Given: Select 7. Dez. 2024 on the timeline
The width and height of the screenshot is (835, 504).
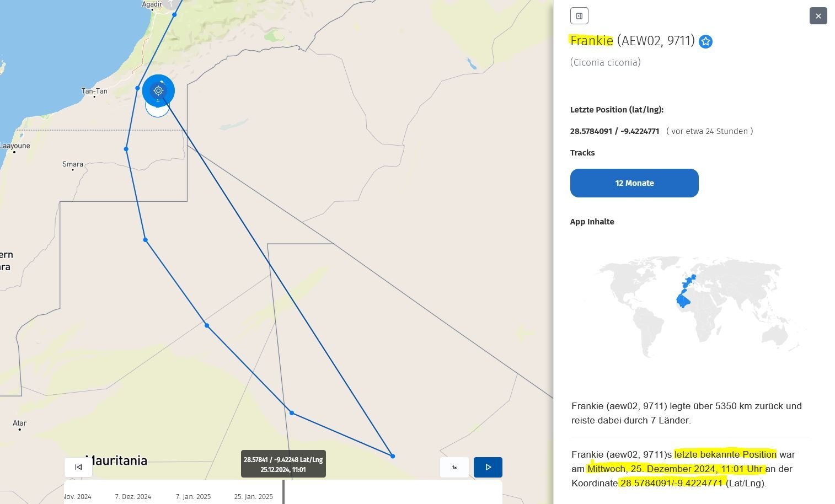Looking at the screenshot, I should click(133, 497).
